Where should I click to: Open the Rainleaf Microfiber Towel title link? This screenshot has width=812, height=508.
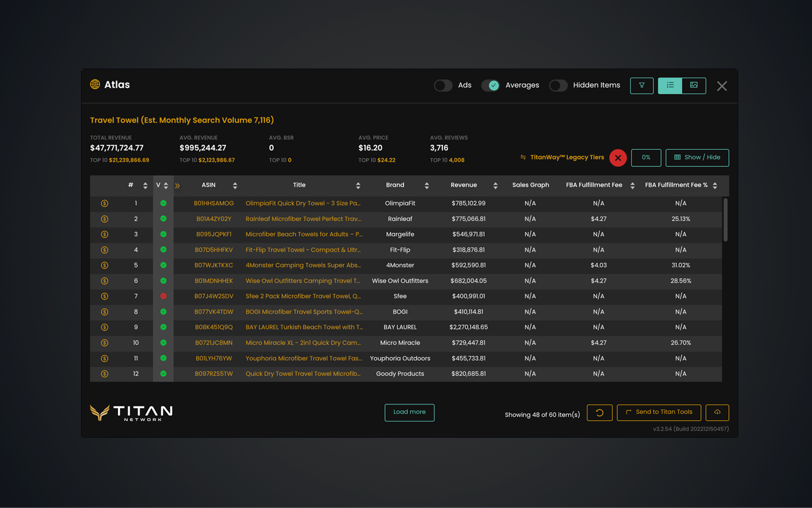tap(303, 219)
